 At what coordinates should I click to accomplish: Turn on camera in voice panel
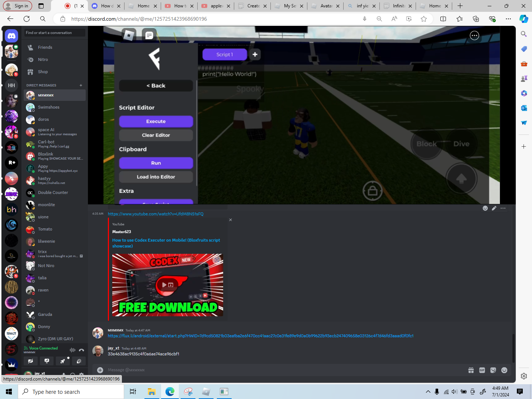(31, 361)
